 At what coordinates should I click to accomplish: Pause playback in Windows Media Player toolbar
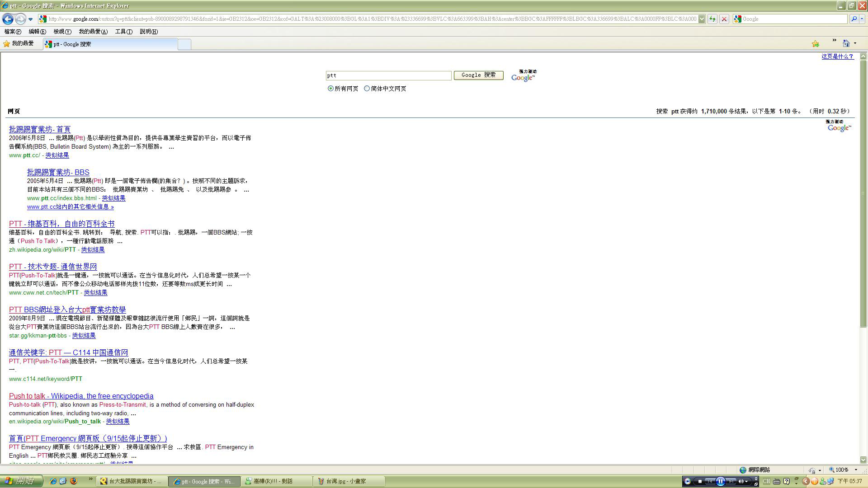(720, 481)
